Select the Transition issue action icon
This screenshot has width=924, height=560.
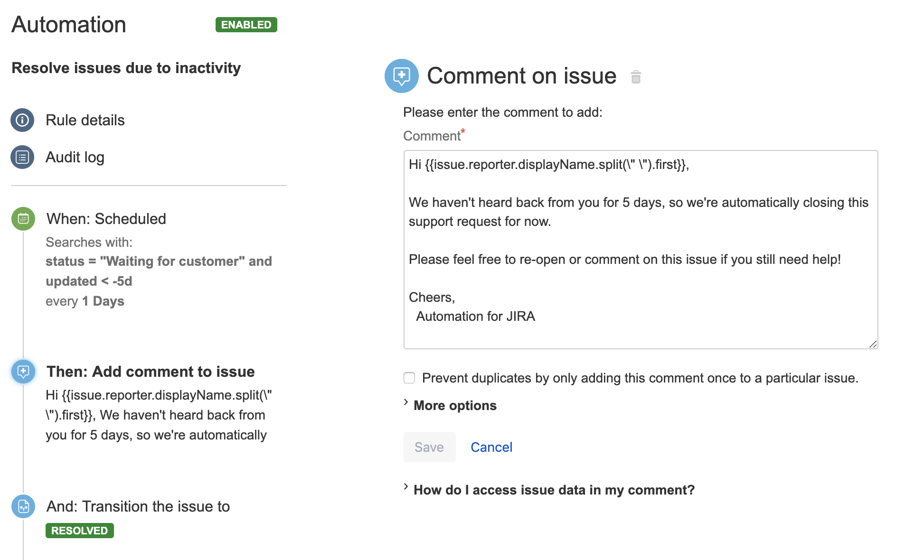click(x=23, y=506)
